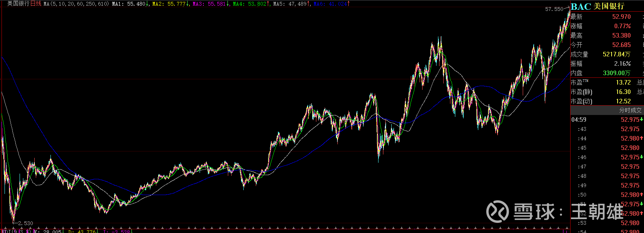Click the 2.530 low price marker
644x233 pixels.
pos(25,223)
